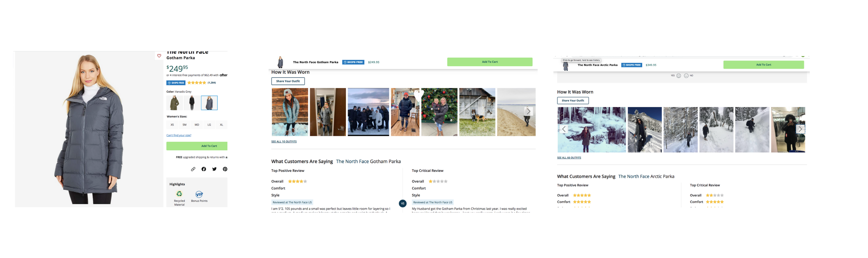
Task: Select women's size XS
Action: click(x=172, y=125)
